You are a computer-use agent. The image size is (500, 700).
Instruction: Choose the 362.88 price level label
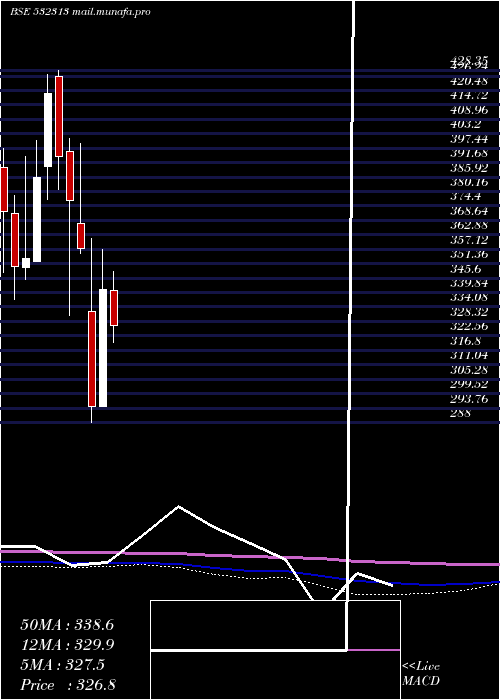tap(469, 225)
